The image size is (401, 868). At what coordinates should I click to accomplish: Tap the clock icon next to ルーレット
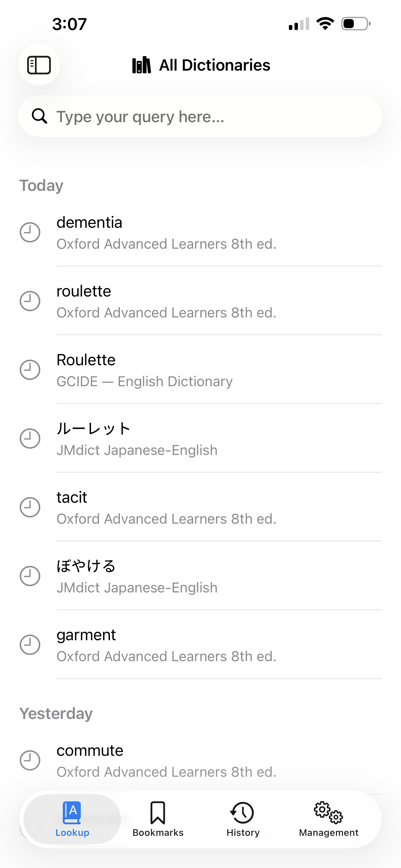pyautogui.click(x=30, y=439)
